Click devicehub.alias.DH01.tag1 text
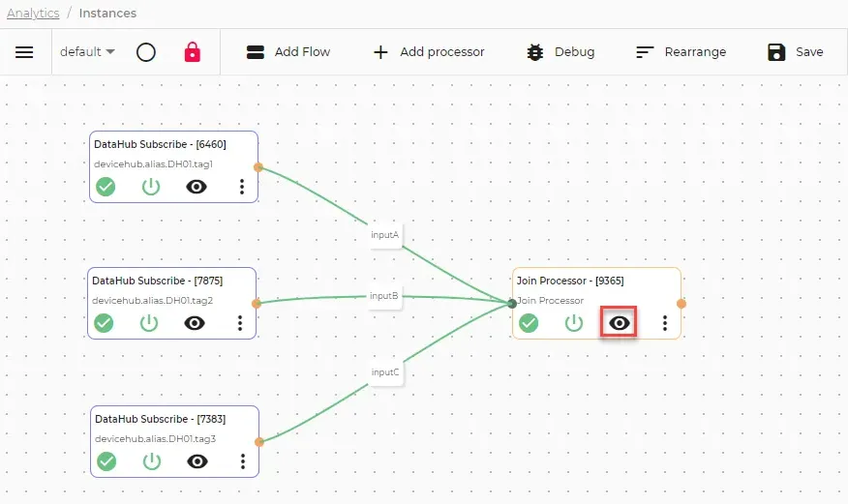 (153, 164)
